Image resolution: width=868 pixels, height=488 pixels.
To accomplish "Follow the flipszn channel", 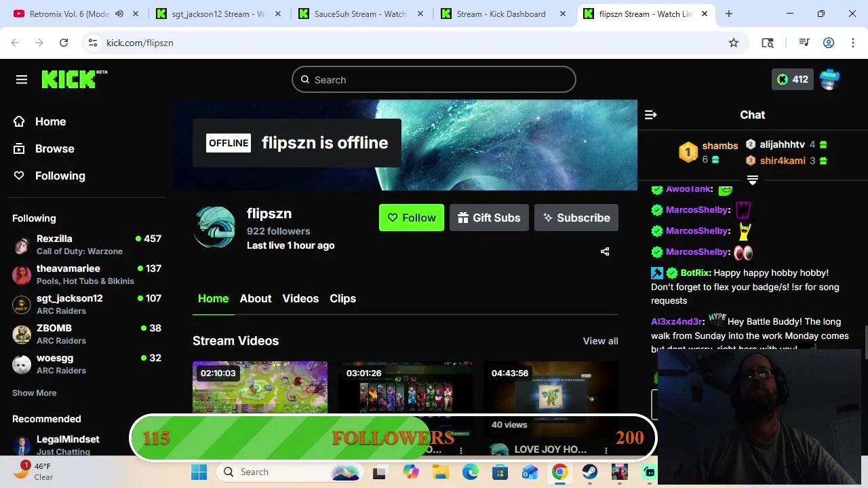I will (x=412, y=218).
